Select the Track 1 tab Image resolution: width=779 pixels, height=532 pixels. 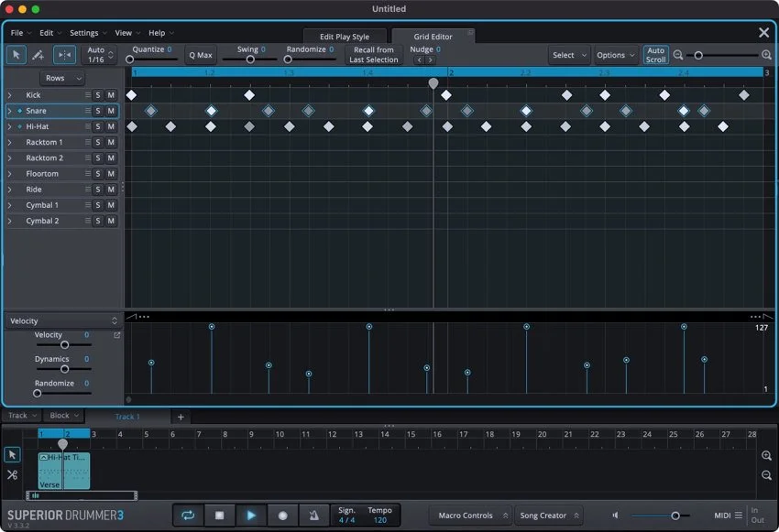coord(127,417)
